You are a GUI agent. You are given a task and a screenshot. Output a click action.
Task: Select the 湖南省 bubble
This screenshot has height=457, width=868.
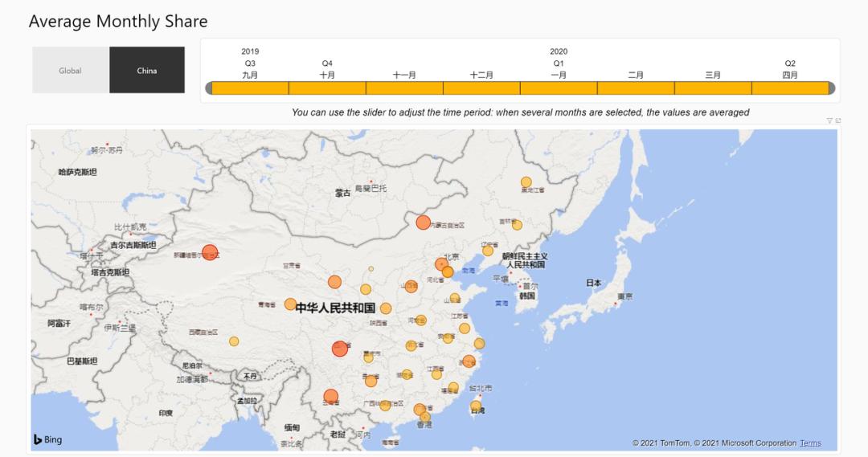(407, 374)
